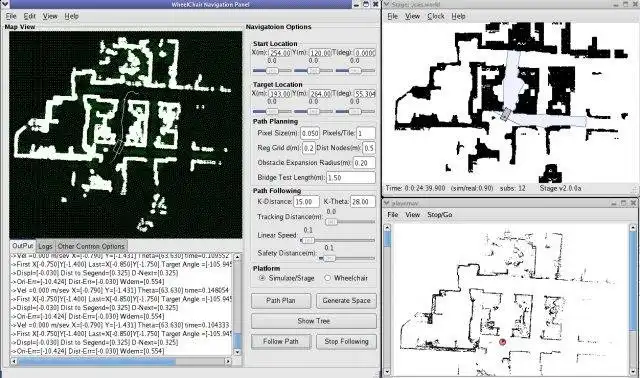Click the K-Theta field
Screen dimensions: 640x378
pos(363,201)
